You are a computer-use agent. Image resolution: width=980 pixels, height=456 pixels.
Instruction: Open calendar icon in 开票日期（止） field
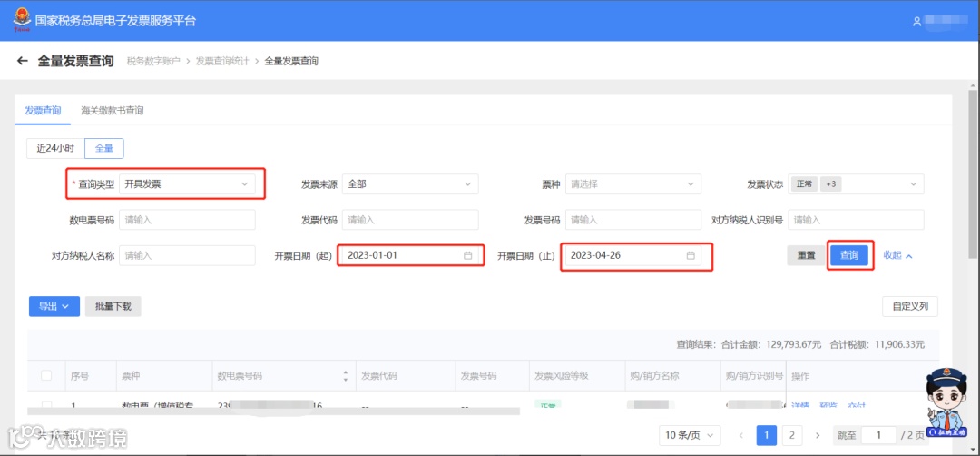pos(691,255)
